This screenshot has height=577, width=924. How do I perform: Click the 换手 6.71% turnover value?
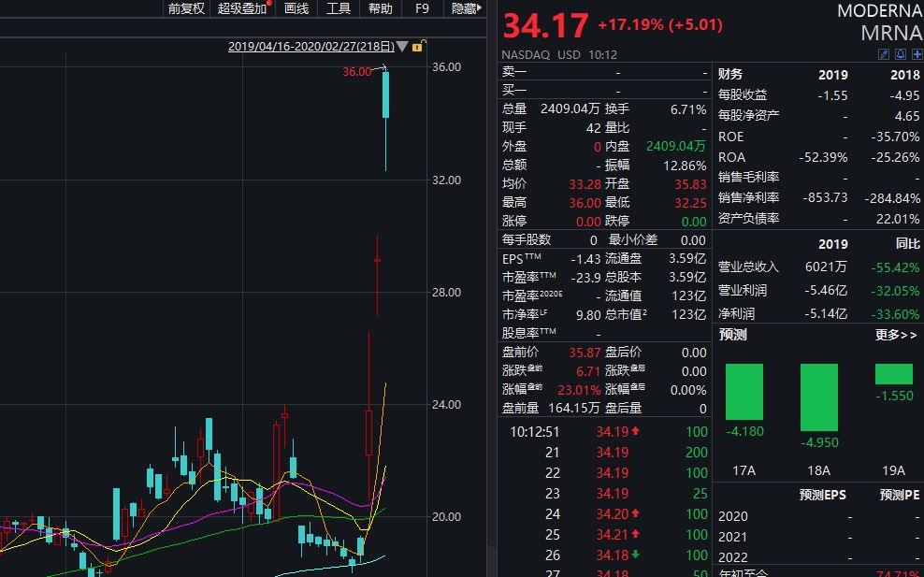tap(687, 109)
